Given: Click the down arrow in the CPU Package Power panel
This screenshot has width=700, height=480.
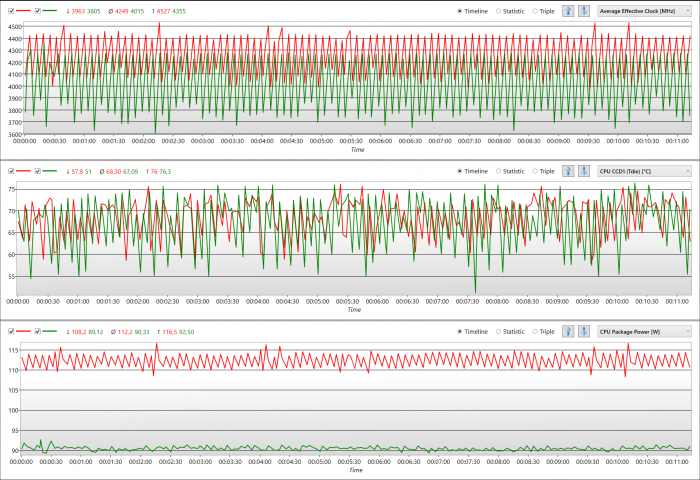Looking at the screenshot, I should pyautogui.click(x=583, y=331).
